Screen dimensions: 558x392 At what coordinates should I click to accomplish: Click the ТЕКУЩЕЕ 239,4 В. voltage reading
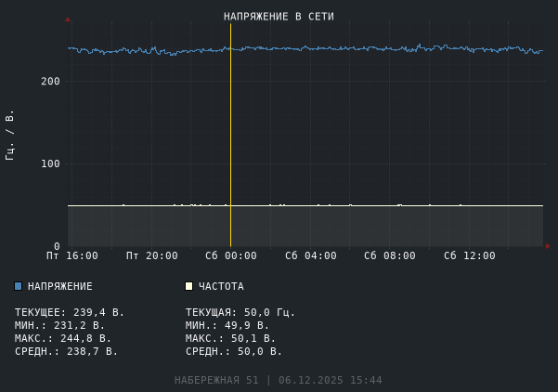tap(70, 312)
